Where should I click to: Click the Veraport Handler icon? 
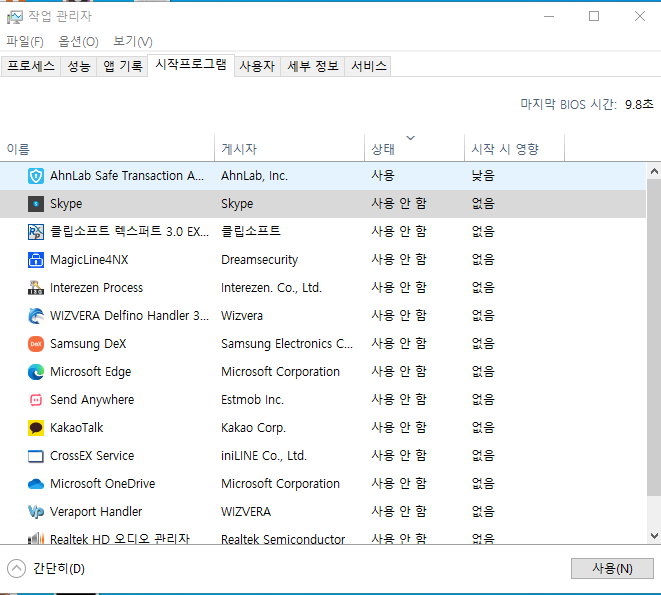click(x=36, y=512)
